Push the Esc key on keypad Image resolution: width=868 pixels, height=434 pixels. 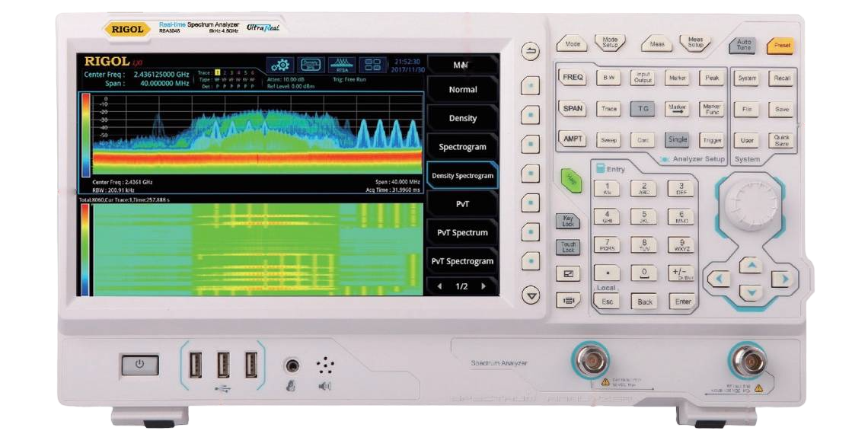607,302
